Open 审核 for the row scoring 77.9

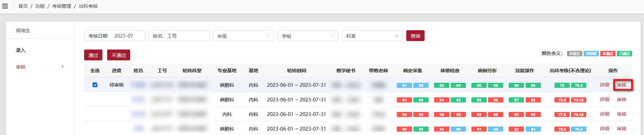(622, 114)
